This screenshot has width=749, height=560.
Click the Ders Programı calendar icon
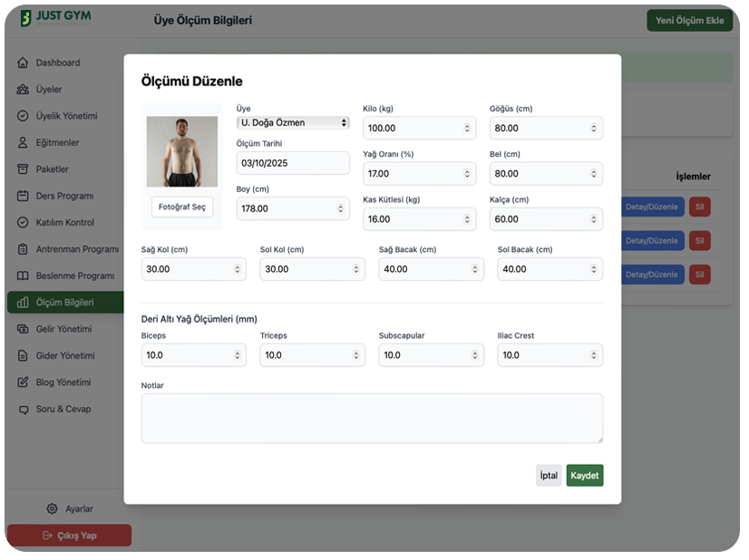23,196
